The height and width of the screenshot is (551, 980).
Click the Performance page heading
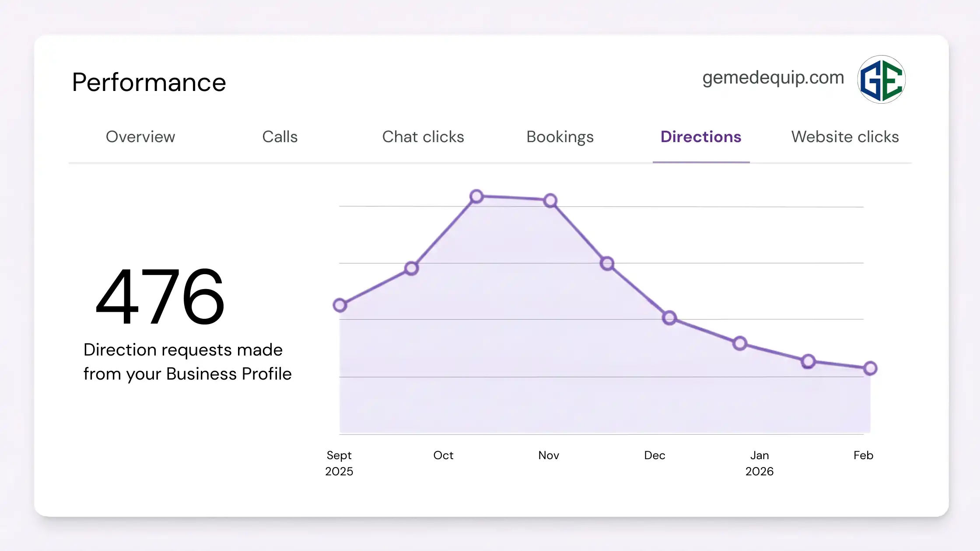click(149, 82)
